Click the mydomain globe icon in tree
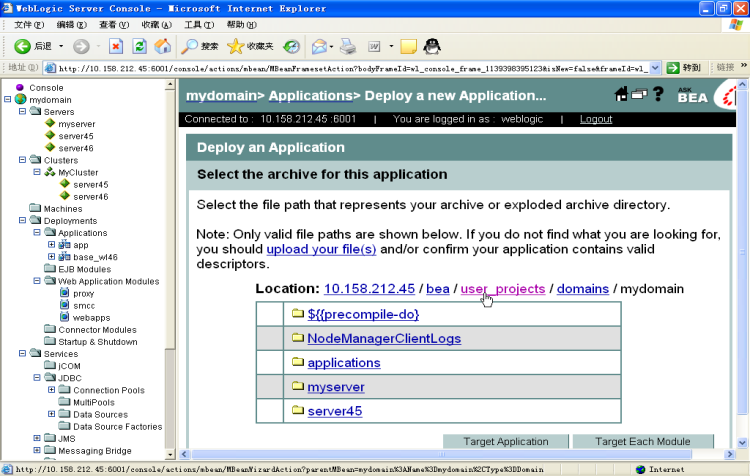Viewport: 750px width, 476px height. 20,99
